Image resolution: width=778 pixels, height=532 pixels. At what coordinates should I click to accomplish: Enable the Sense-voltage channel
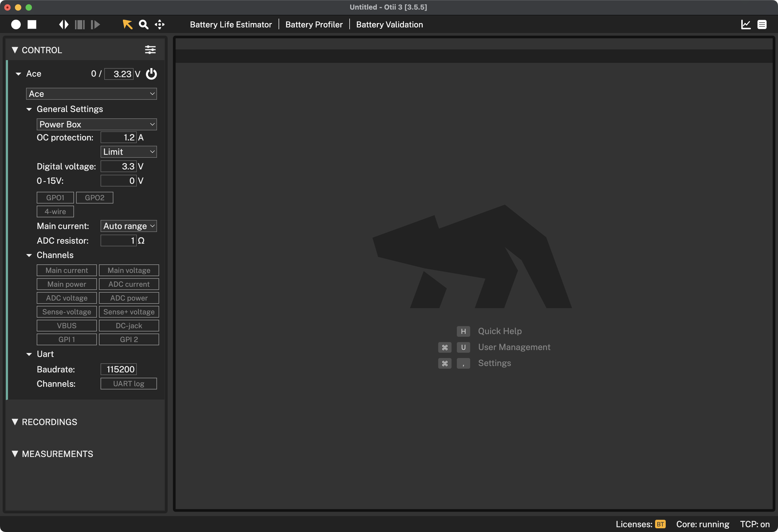[x=67, y=311]
